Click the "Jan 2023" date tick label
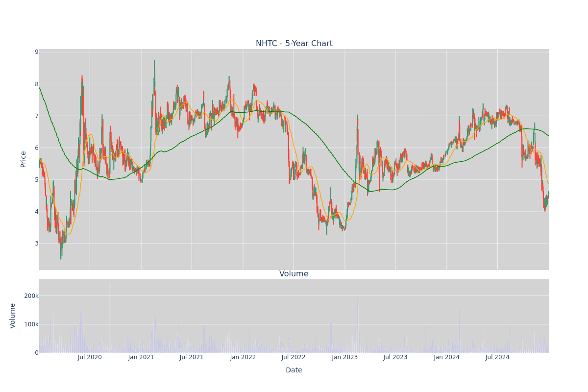This screenshot has width=588, height=392. (345, 357)
